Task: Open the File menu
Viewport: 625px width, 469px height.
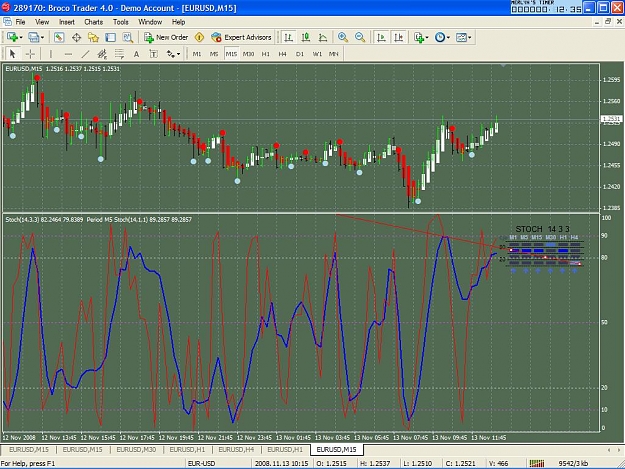Action: [20, 22]
